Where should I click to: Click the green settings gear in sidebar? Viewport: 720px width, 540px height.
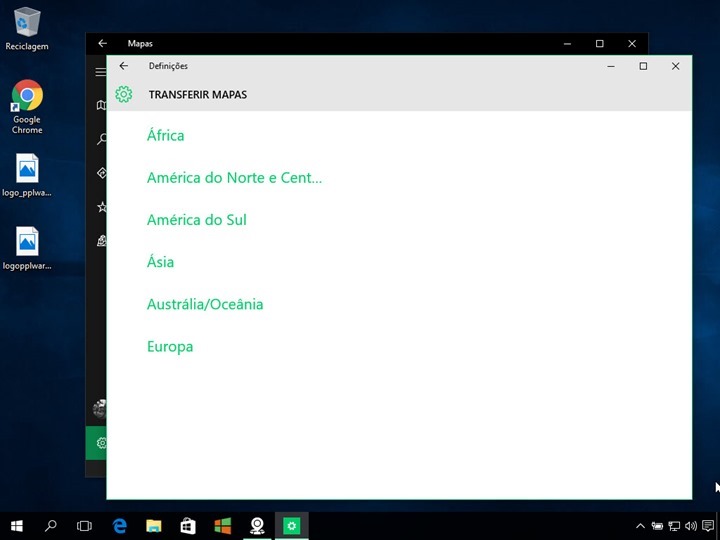pyautogui.click(x=99, y=442)
